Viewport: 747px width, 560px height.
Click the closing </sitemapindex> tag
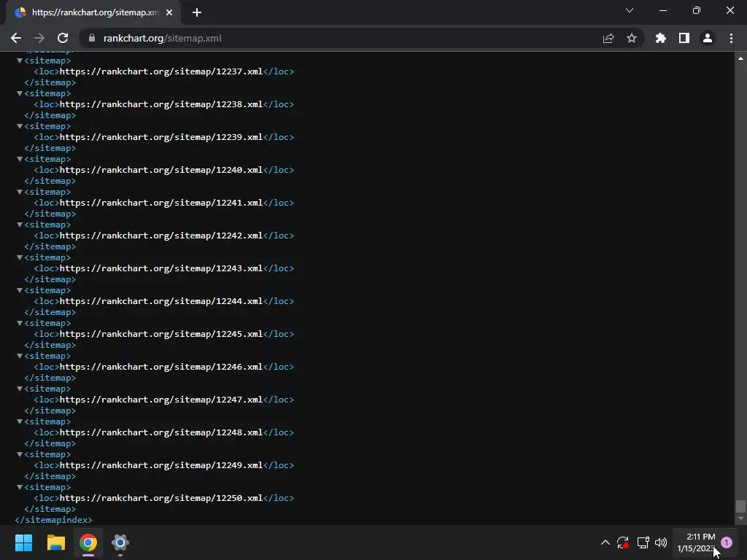[x=53, y=520]
